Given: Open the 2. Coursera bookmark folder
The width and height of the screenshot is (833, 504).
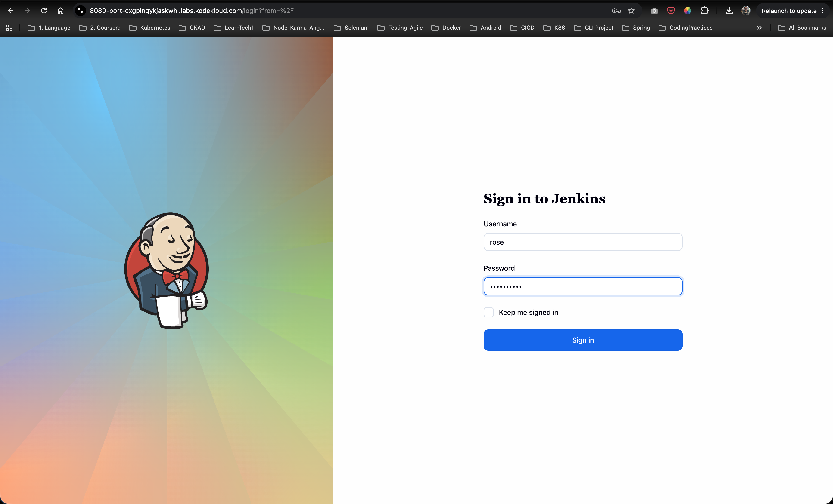Looking at the screenshot, I should tap(100, 28).
